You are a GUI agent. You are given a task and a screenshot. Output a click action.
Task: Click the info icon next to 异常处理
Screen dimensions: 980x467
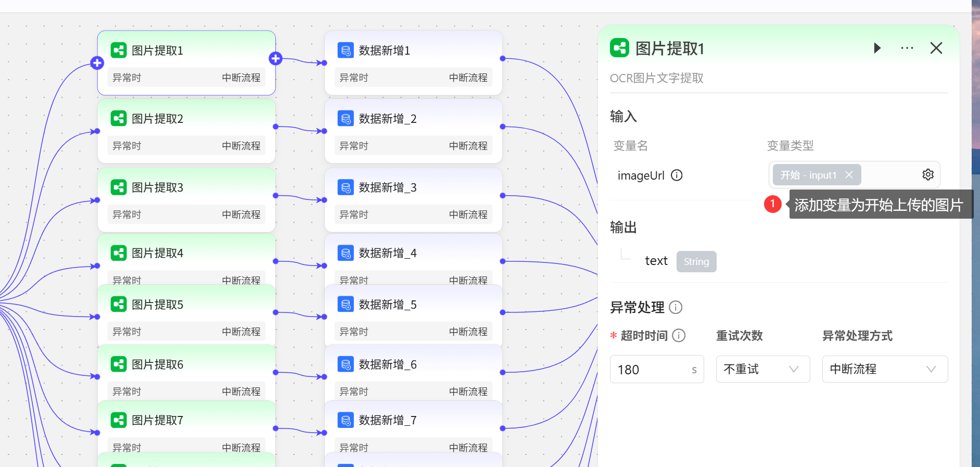coord(676,308)
